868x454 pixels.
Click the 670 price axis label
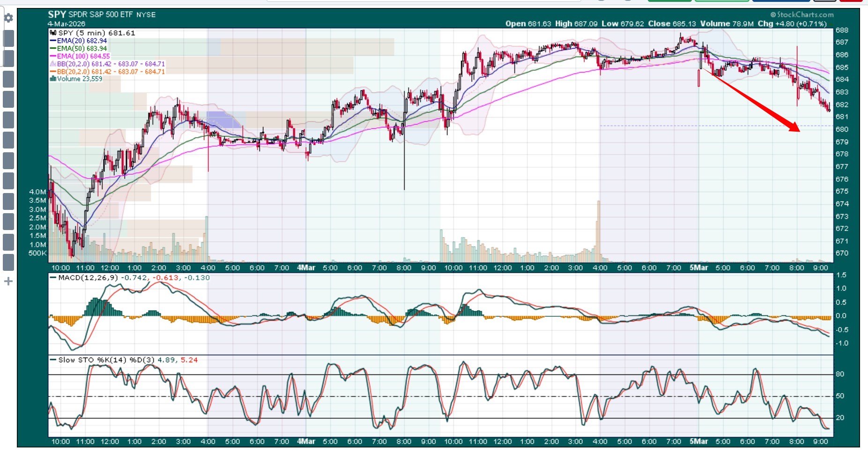tap(842, 253)
